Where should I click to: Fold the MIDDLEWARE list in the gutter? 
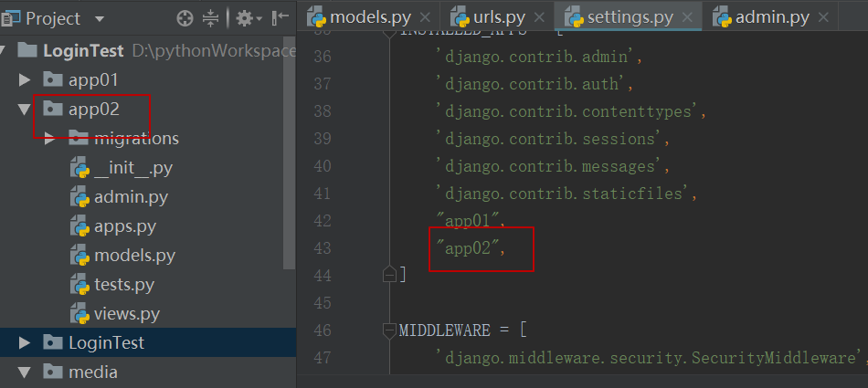pyautogui.click(x=390, y=330)
